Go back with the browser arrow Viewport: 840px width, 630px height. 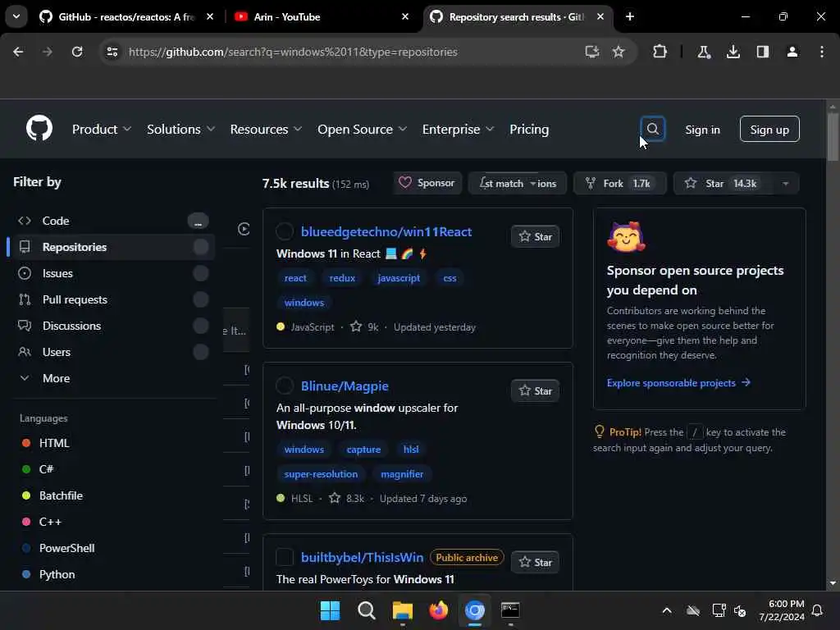(18, 52)
